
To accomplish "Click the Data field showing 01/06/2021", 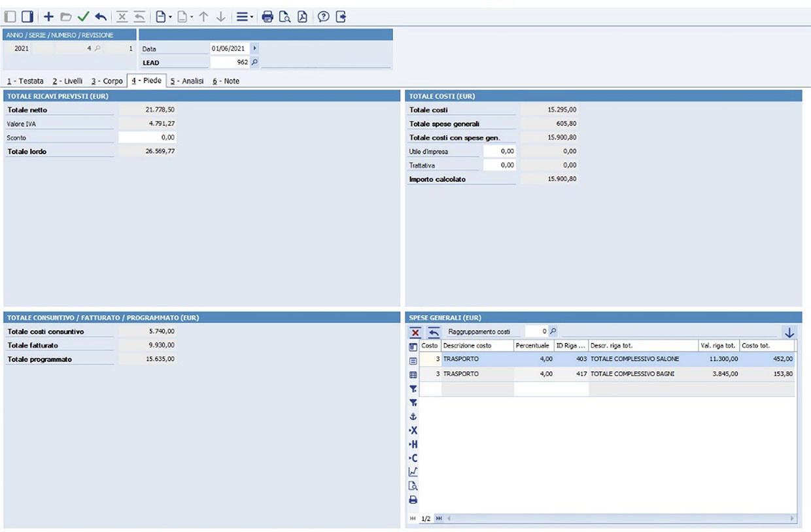I will (x=230, y=48).
